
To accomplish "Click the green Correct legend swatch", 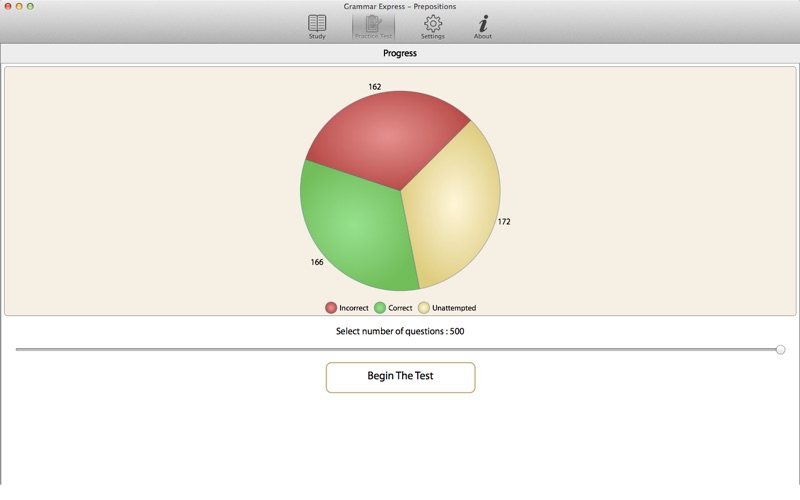I will click(x=380, y=308).
